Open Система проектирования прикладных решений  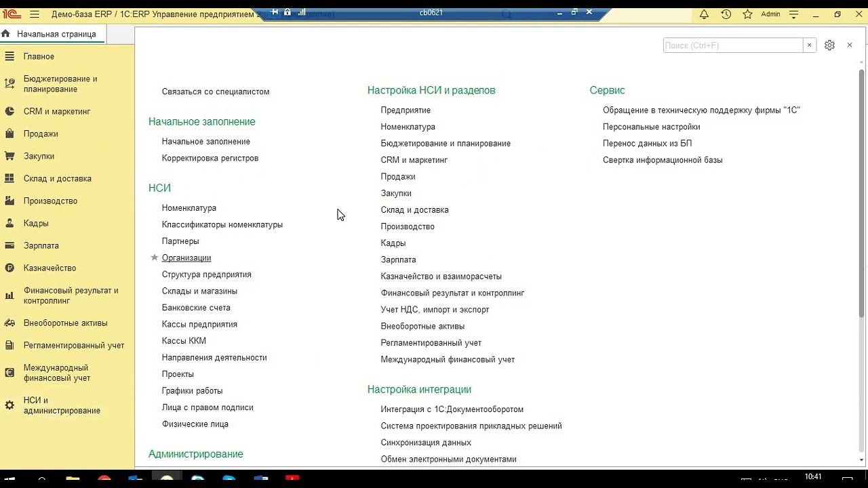coord(471,426)
